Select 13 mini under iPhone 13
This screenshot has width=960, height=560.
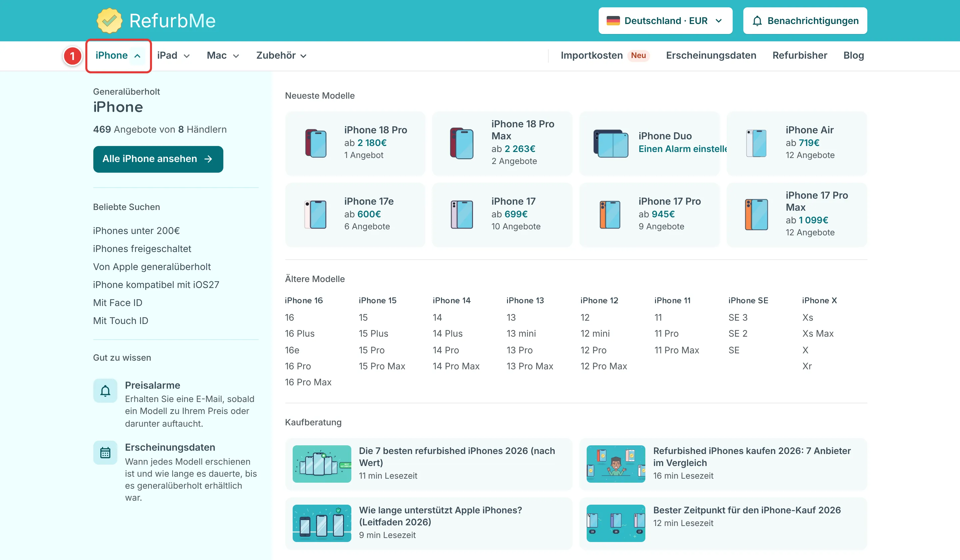(521, 334)
